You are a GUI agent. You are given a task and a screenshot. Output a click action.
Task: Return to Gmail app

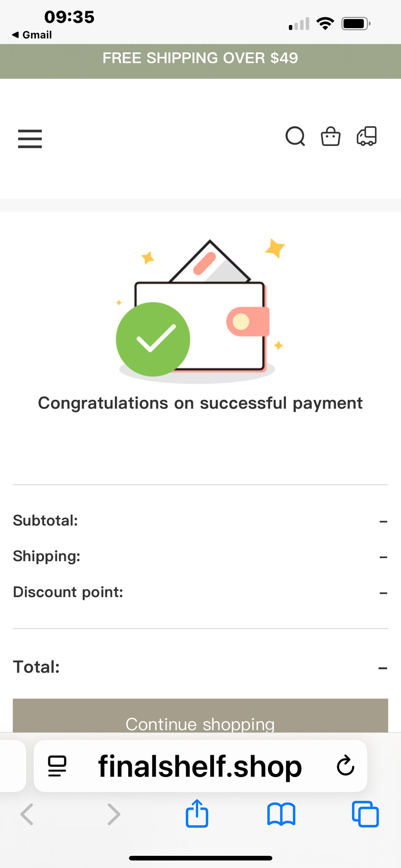click(x=32, y=35)
